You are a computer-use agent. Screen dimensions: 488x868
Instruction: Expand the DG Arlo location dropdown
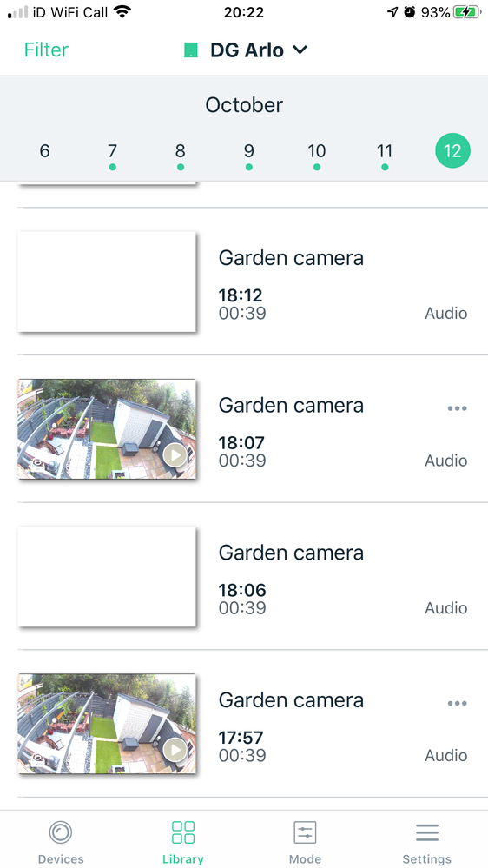(300, 50)
